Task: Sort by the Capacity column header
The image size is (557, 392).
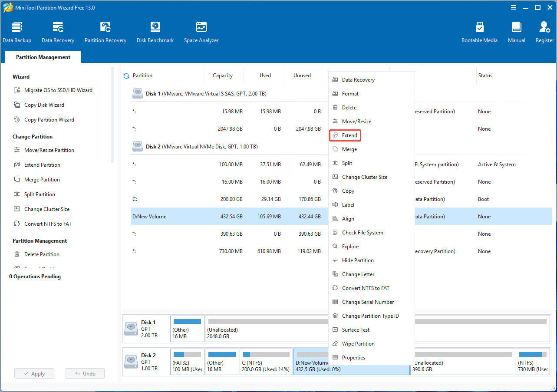Action: 223,76
